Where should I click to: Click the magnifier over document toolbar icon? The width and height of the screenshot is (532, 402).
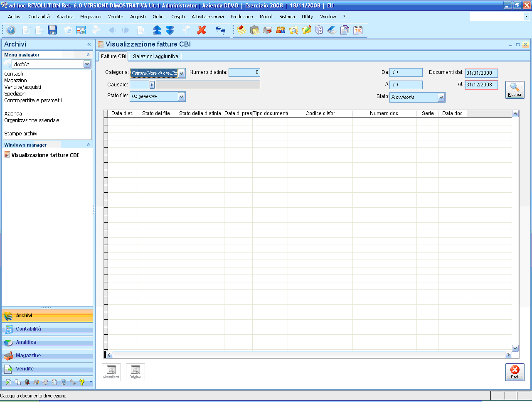click(x=293, y=30)
